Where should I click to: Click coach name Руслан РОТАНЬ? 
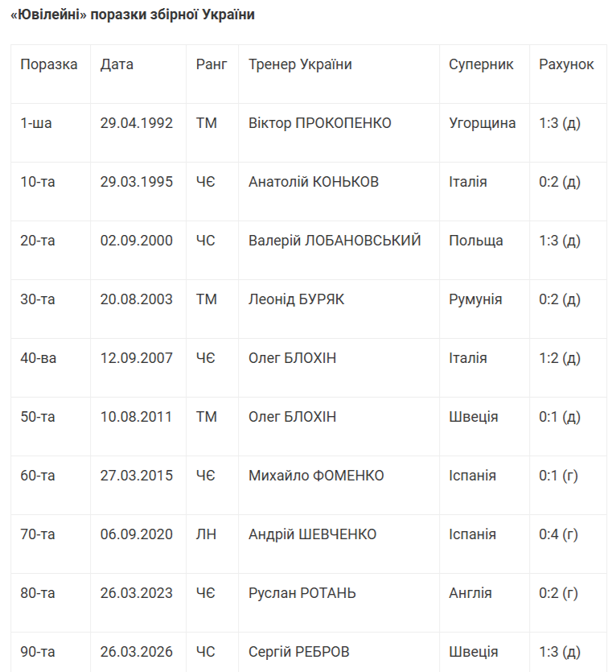pyautogui.click(x=302, y=593)
